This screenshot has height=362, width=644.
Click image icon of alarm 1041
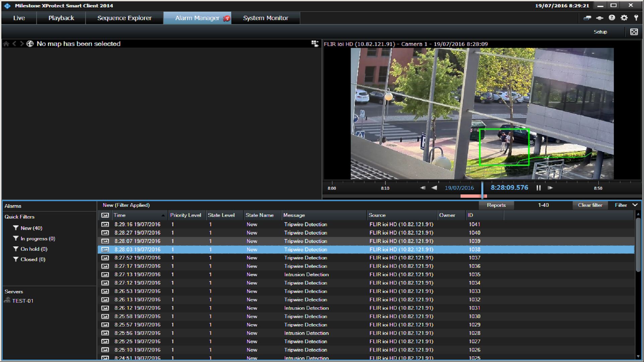[105, 225]
